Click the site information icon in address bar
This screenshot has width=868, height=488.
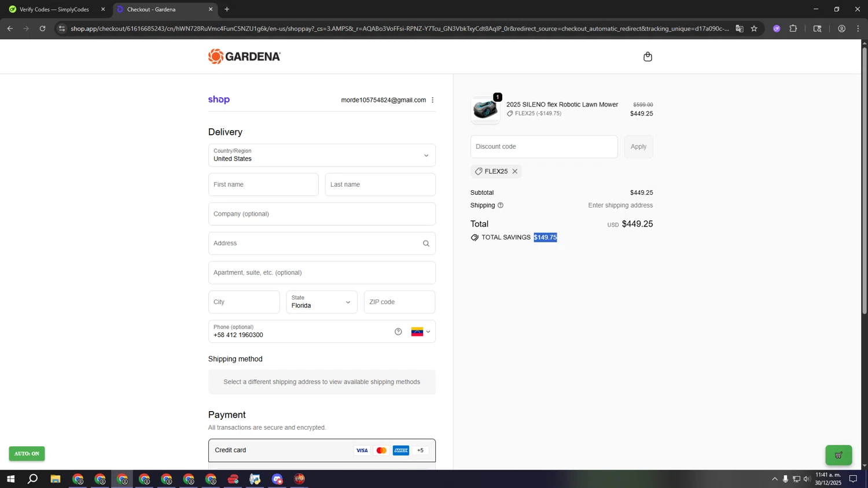tap(62, 28)
